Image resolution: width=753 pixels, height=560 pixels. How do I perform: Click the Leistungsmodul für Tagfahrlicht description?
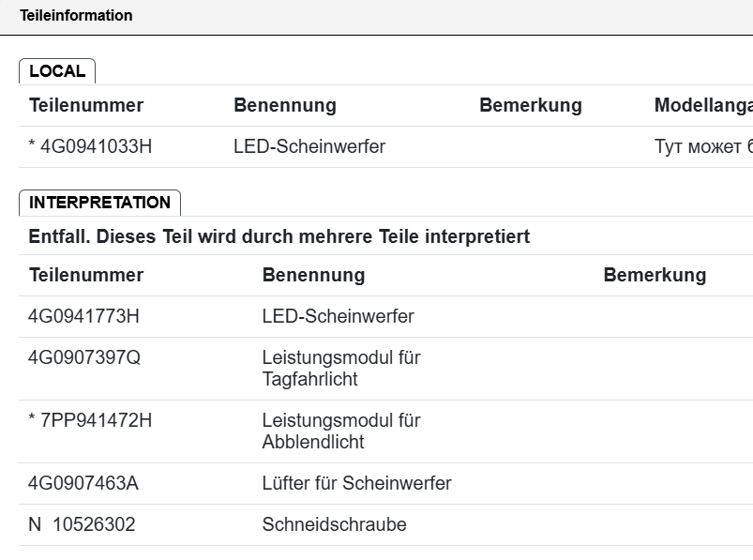point(340,369)
